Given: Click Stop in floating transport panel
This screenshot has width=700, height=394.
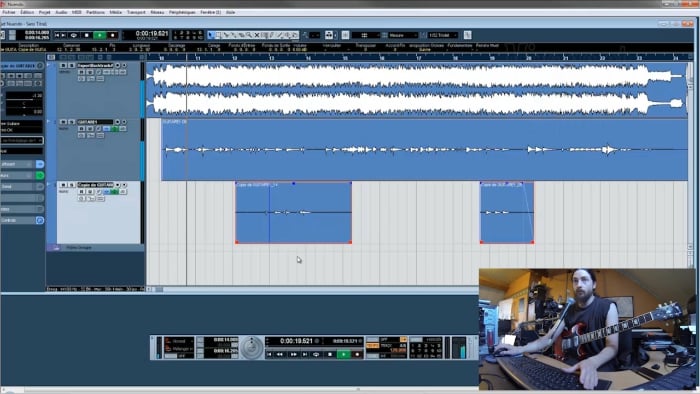Looking at the screenshot, I should [330, 354].
